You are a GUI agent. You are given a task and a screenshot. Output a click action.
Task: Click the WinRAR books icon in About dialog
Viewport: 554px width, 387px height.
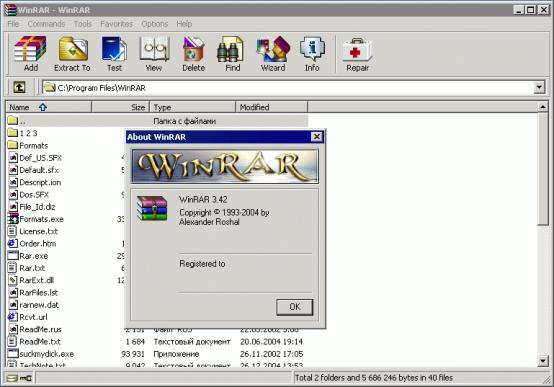click(152, 208)
